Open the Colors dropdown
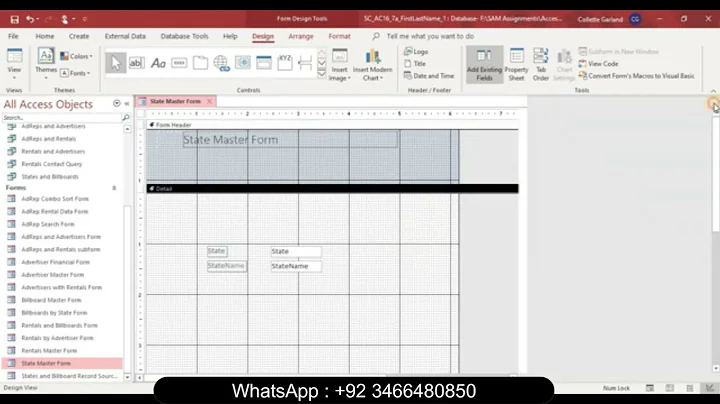 pos(76,56)
